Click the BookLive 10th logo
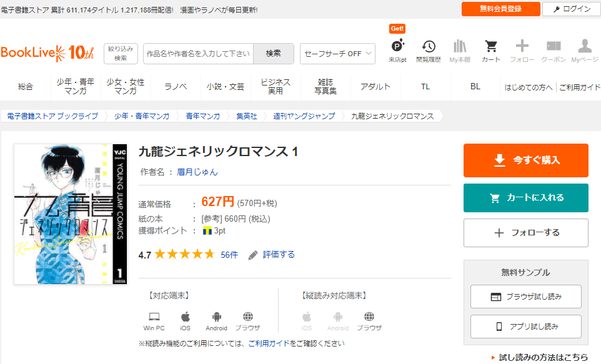The width and height of the screenshot is (601, 364). point(47,52)
